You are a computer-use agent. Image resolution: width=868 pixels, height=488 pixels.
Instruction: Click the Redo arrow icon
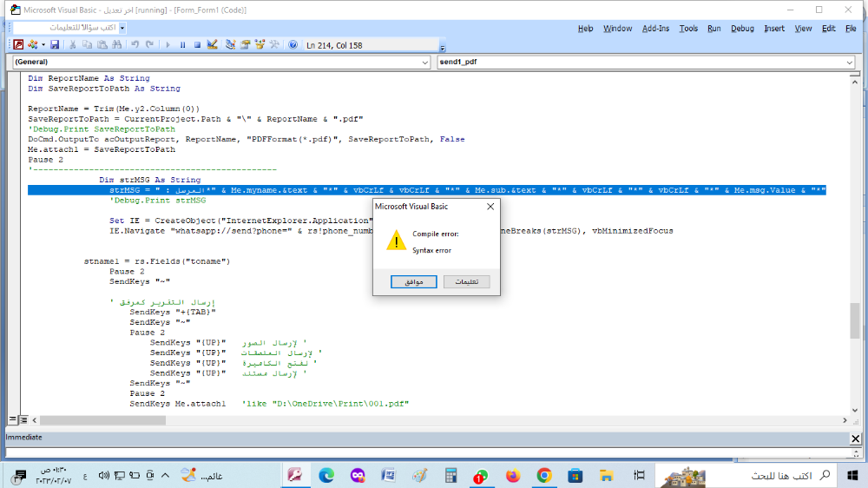pos(149,45)
